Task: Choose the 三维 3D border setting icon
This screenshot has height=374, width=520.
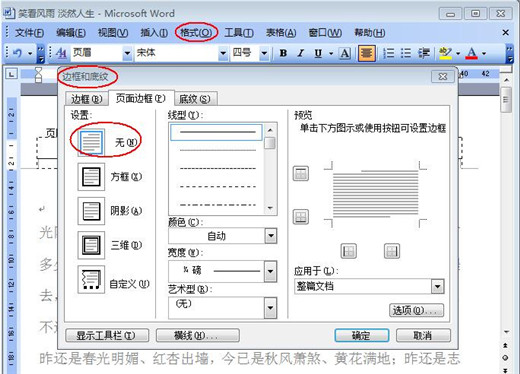Action: coord(91,245)
